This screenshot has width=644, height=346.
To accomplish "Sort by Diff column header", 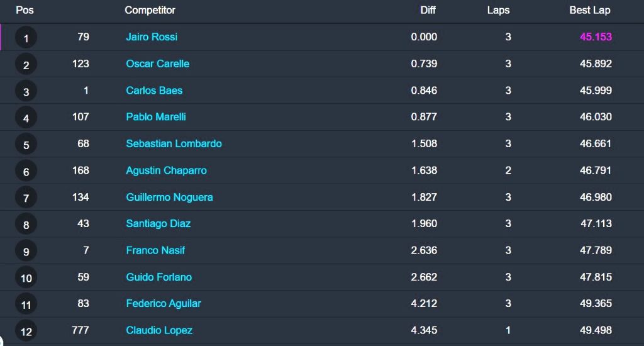I will pyautogui.click(x=428, y=10).
